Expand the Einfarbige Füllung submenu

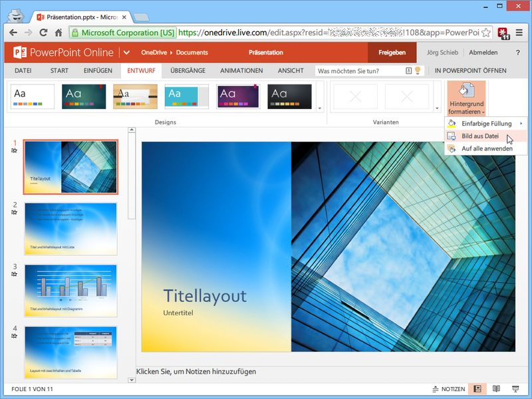pyautogui.click(x=521, y=124)
